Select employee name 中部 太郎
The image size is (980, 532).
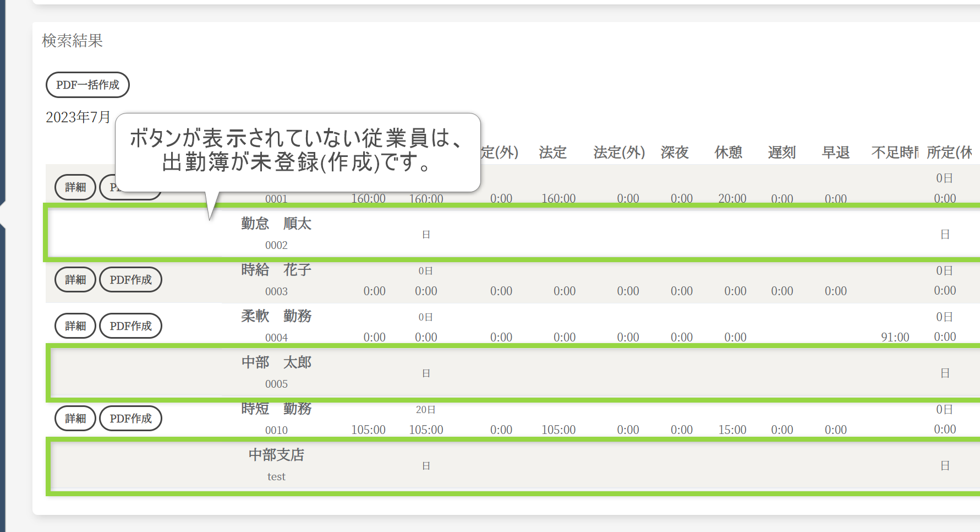[276, 362]
